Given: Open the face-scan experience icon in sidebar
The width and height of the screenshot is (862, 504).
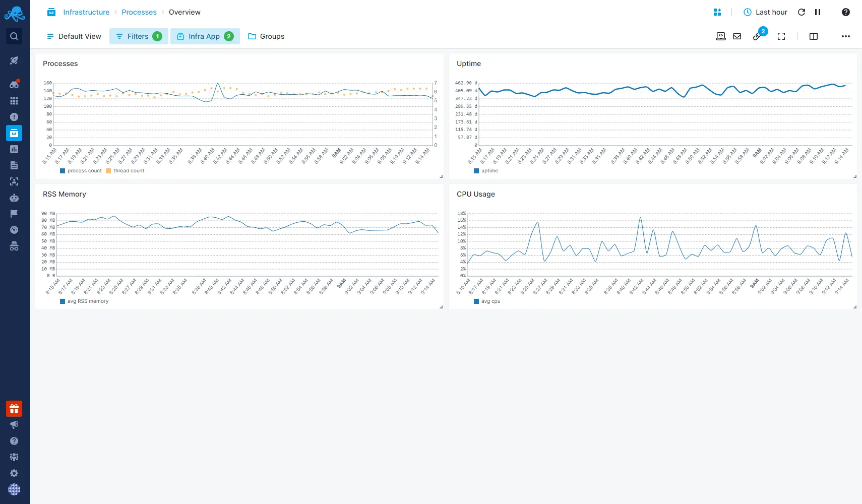Looking at the screenshot, I should click(x=14, y=181).
